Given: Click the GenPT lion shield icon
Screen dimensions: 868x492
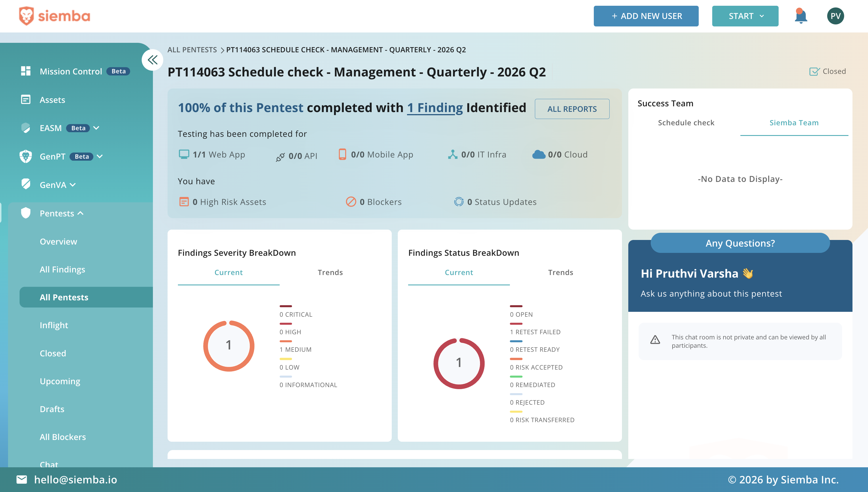Looking at the screenshot, I should pos(26,156).
